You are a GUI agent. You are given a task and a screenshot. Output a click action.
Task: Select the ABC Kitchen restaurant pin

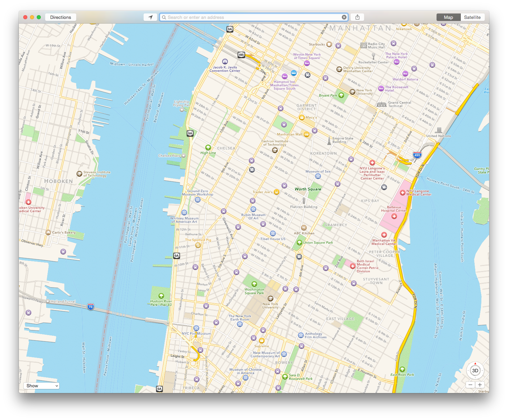[304, 228]
